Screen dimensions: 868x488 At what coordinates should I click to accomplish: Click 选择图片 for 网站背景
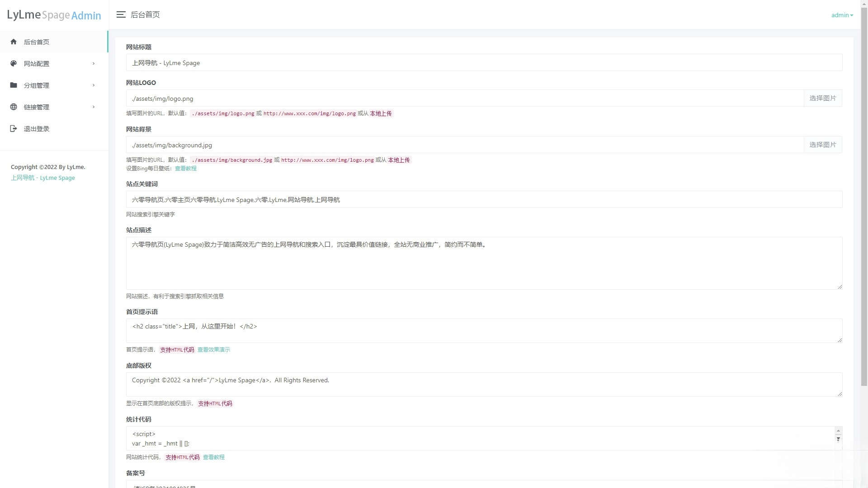click(823, 145)
